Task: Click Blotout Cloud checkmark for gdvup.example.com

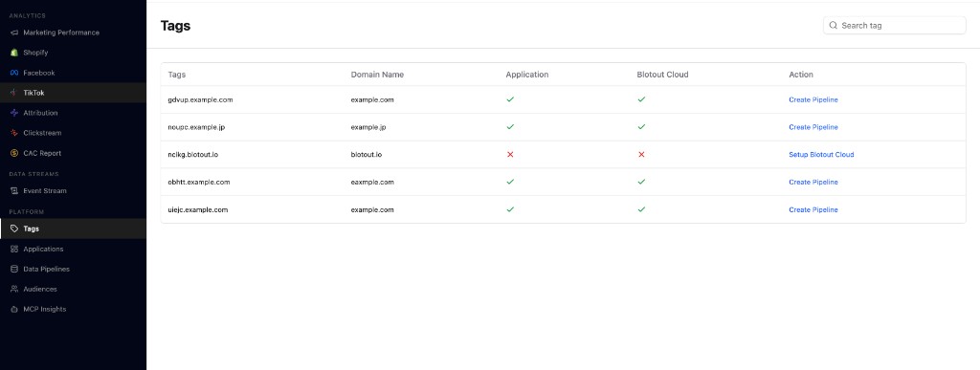Action: tap(641, 99)
